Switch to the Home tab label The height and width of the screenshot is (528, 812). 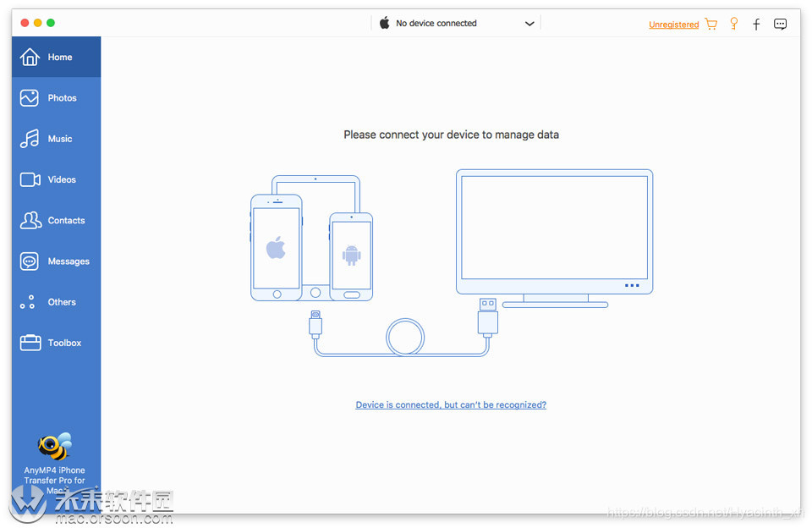pyautogui.click(x=60, y=57)
